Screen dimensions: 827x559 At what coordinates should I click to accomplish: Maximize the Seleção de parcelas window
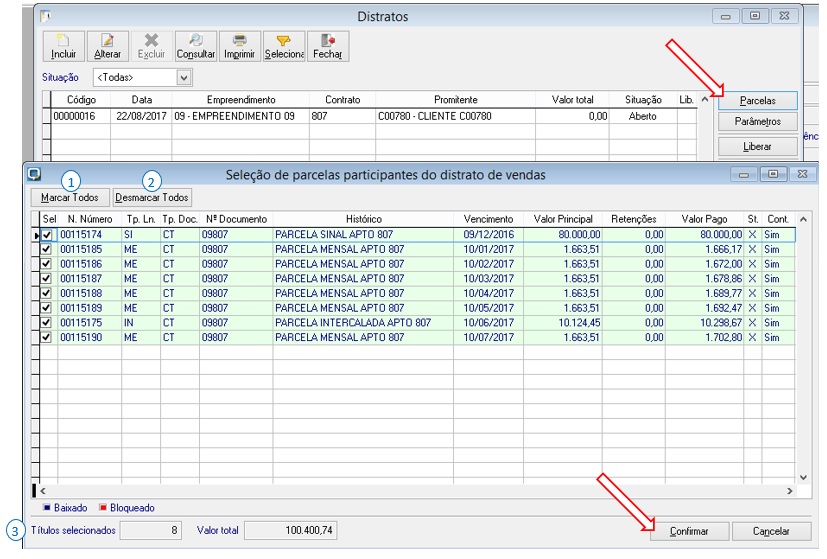tap(773, 174)
